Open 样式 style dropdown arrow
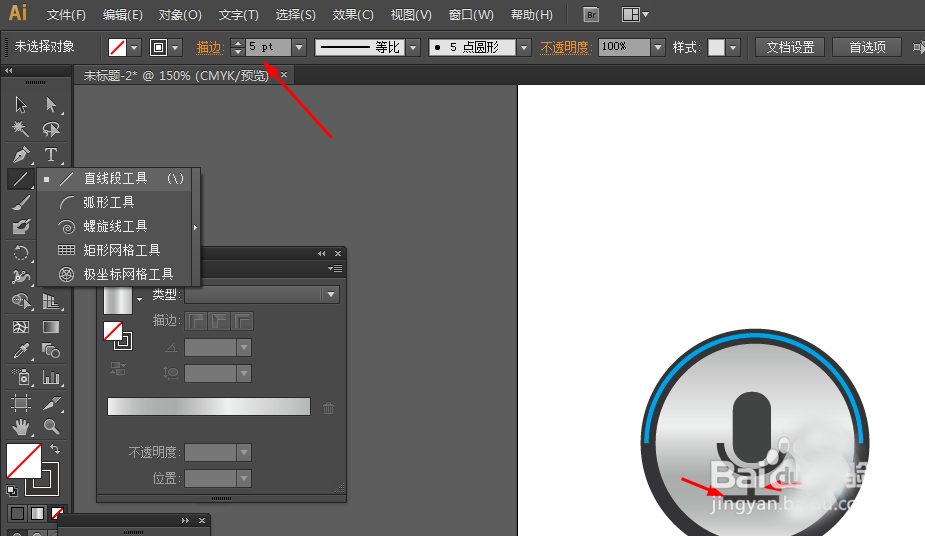 tap(733, 47)
